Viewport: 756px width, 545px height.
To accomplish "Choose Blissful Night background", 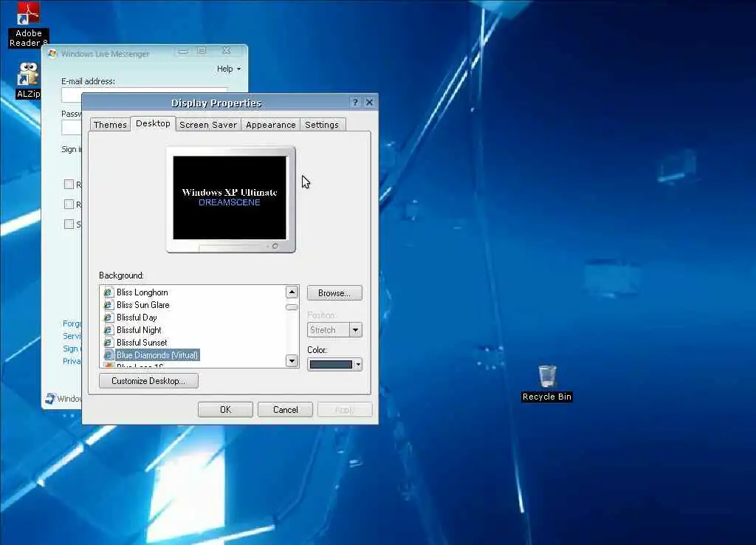I will coord(139,330).
